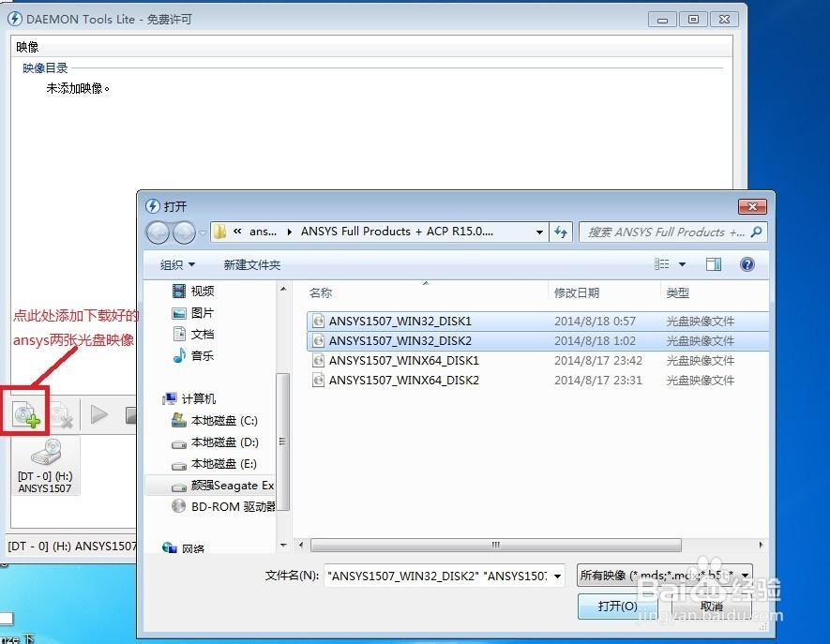Image resolution: width=830 pixels, height=644 pixels.
Task: Expand the address bar path dropdown
Action: click(539, 232)
